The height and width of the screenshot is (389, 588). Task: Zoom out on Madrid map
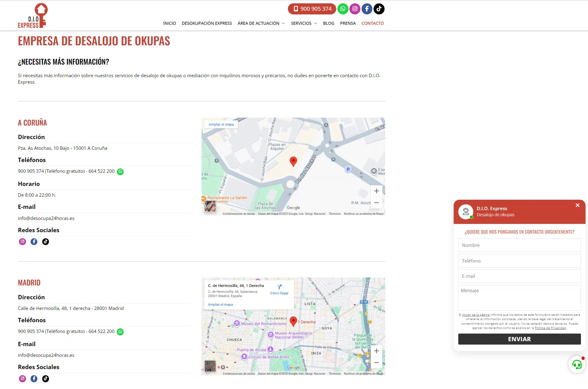coord(377,363)
